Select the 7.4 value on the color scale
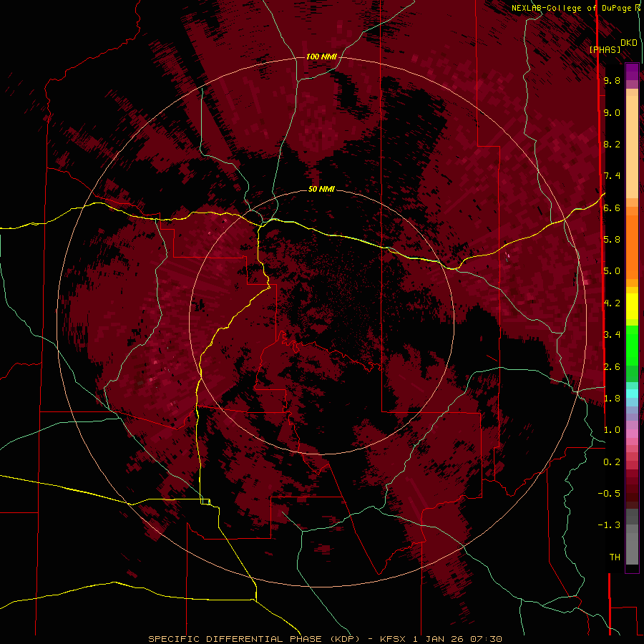 coord(612,176)
